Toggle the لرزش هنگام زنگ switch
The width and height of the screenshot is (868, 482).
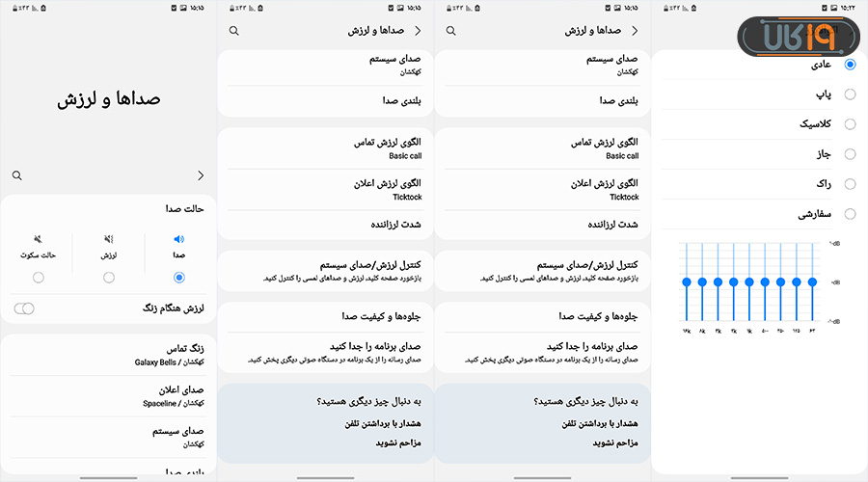click(x=26, y=308)
